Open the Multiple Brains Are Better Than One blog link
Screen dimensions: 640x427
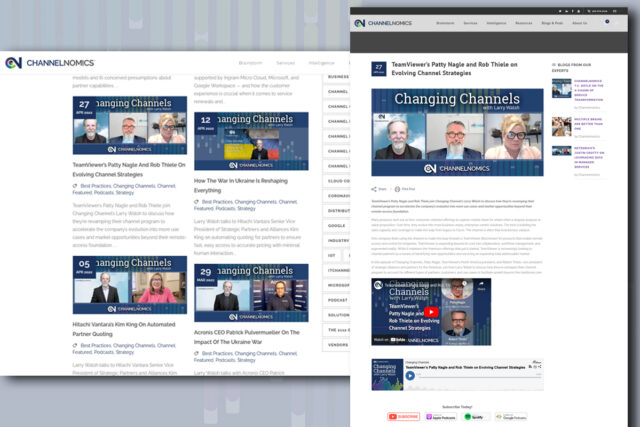(x=588, y=124)
